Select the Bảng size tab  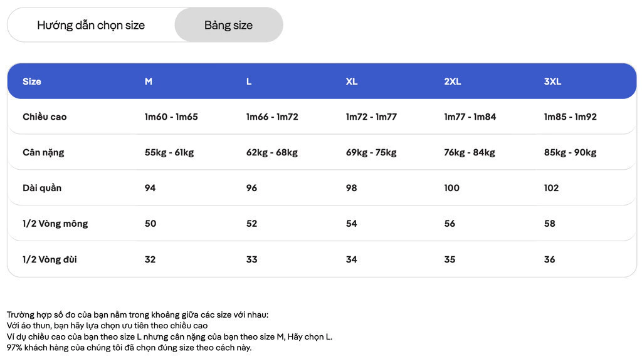pyautogui.click(x=228, y=25)
